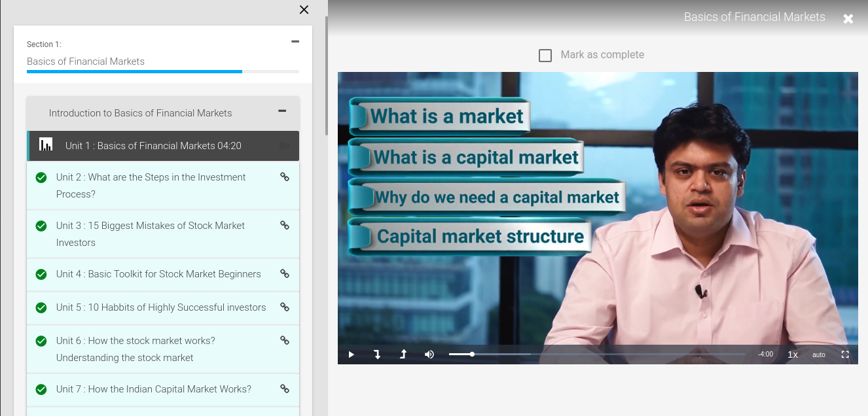This screenshot has height=416, width=868.
Task: Open Unit 3 : 15 Biggest Mistakes
Action: point(163,234)
